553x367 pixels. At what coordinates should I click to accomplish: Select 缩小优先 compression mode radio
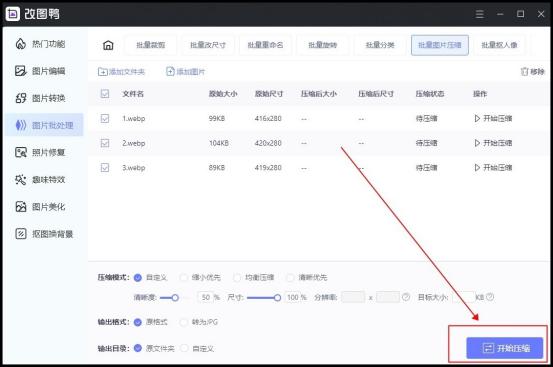[x=184, y=278]
